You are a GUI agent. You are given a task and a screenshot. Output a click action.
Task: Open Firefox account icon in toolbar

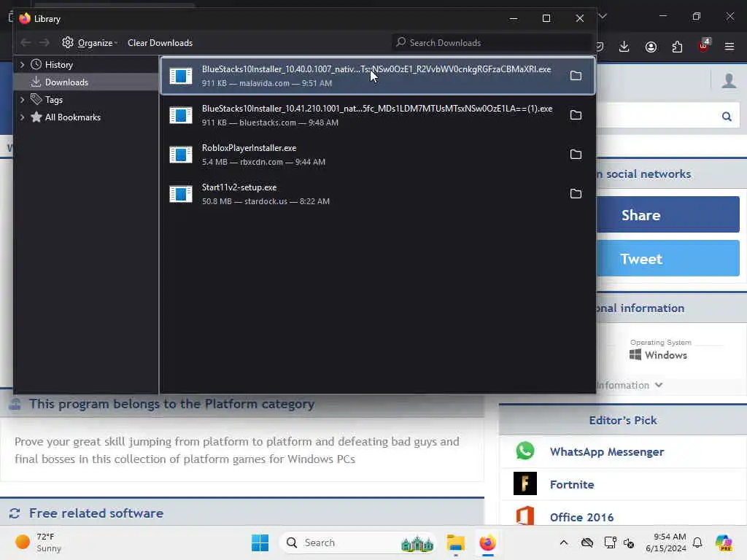coord(651,47)
